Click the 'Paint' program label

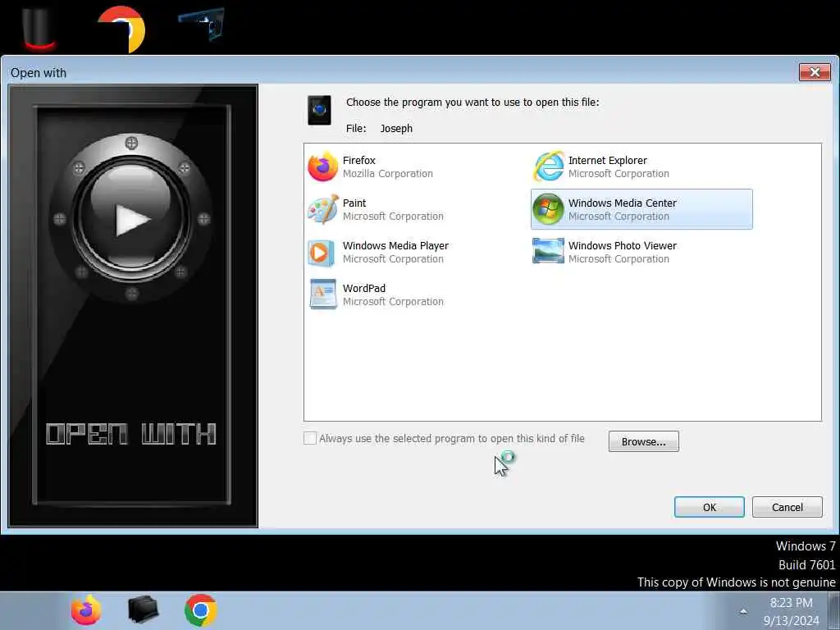tap(354, 203)
